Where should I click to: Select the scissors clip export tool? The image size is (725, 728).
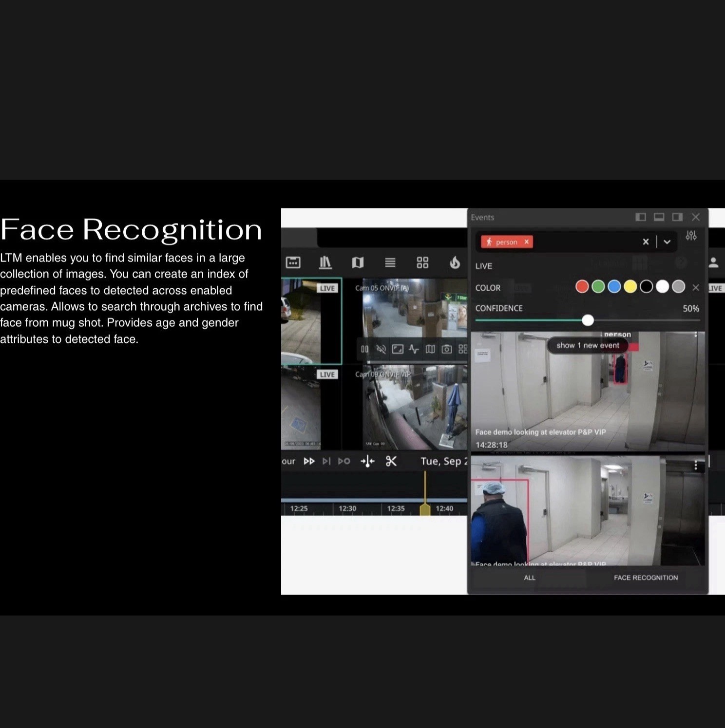click(x=391, y=461)
